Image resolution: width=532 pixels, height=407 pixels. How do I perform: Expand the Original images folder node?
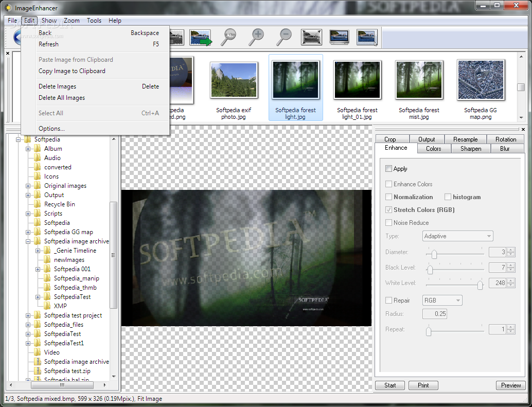point(28,186)
